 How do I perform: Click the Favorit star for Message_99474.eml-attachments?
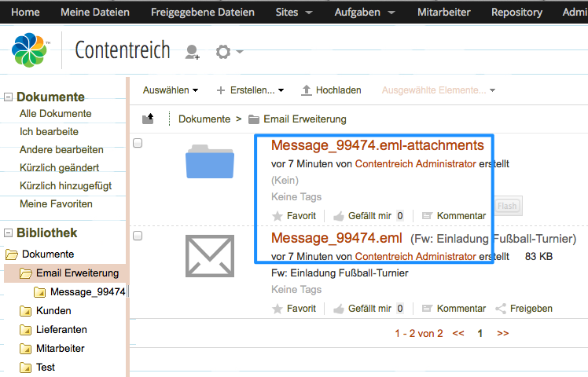(x=277, y=216)
